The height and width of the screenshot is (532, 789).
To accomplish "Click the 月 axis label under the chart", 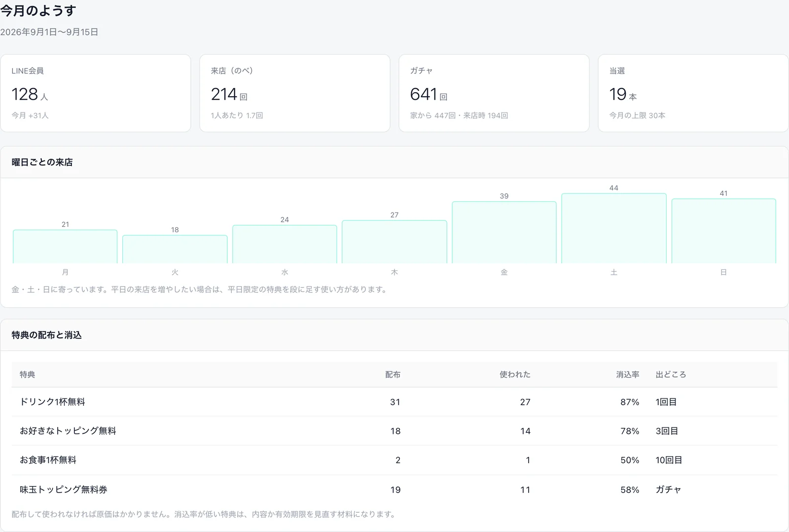I will coord(65,272).
